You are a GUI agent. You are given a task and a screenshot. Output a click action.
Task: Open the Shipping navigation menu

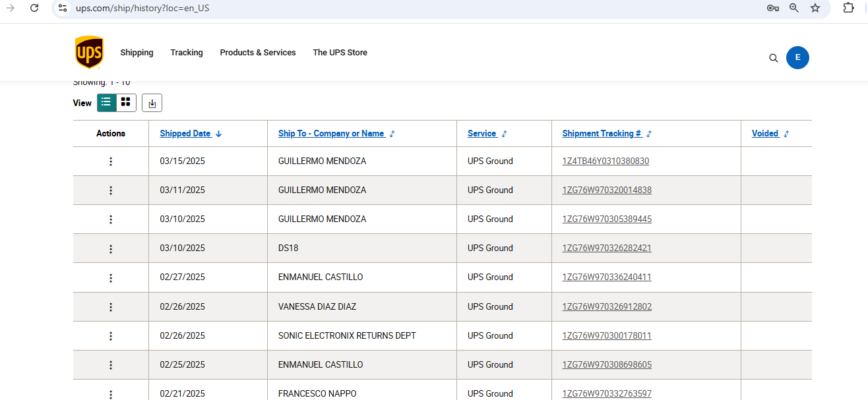point(137,53)
